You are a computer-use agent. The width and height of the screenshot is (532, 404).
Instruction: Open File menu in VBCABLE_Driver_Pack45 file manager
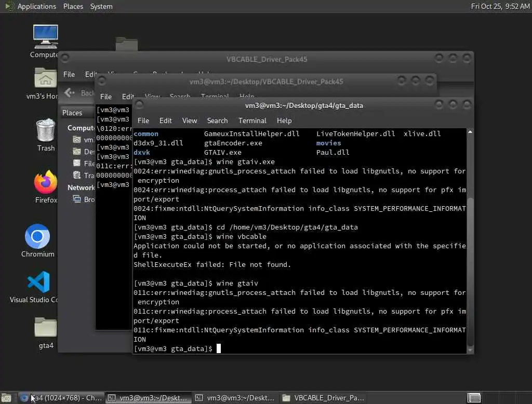pos(69,74)
